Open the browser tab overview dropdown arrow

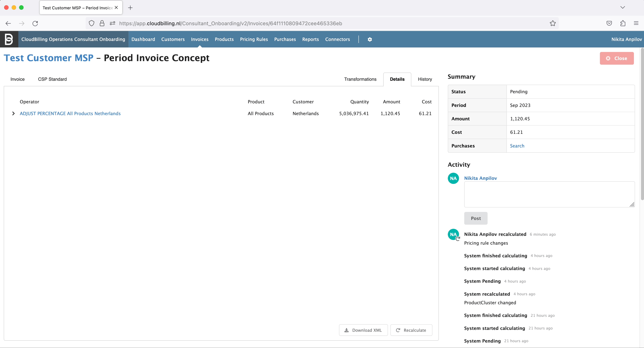coord(623,7)
